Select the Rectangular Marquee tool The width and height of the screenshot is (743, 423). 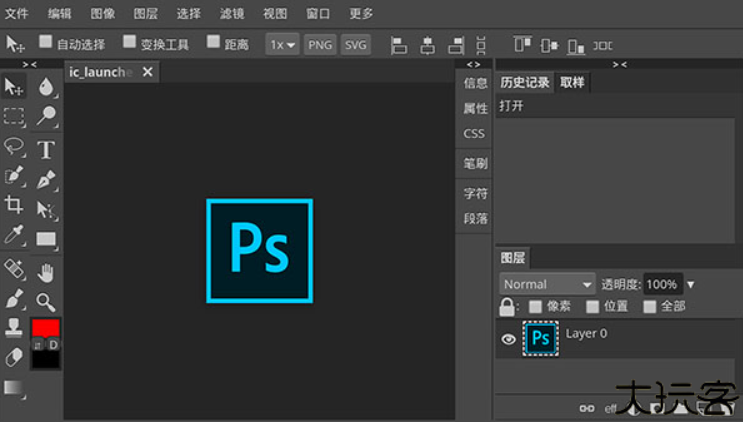point(14,116)
